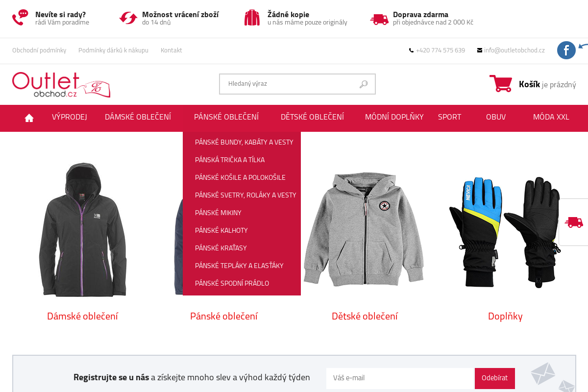Viewport: 588px width, 392px height.
Task: Open the Obchodní podmínky link
Action: (x=39, y=50)
